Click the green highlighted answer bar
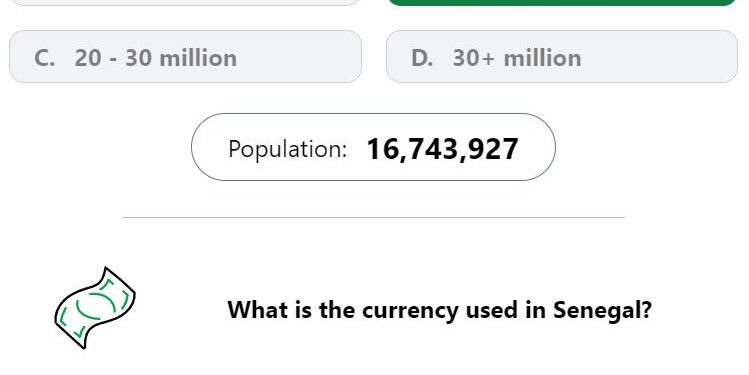The image size is (749, 375). (x=562, y=2)
